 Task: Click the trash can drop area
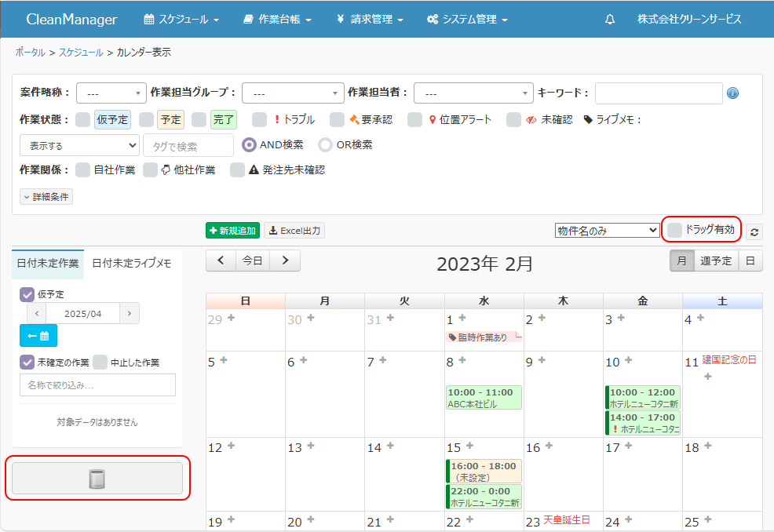tap(97, 478)
